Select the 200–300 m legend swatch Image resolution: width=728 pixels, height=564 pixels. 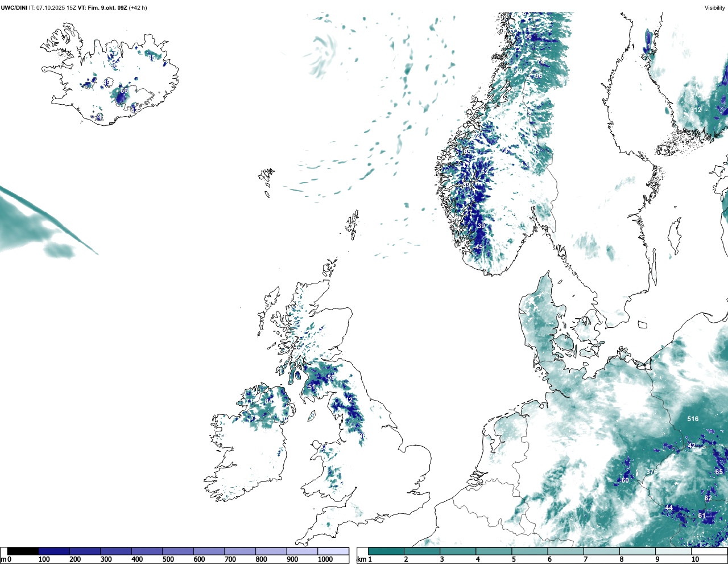click(x=85, y=551)
